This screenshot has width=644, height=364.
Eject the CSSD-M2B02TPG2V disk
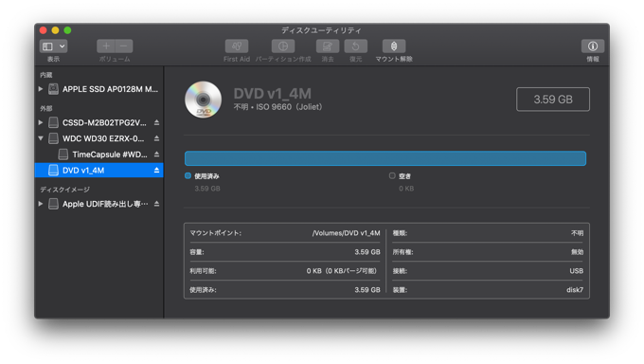coord(156,122)
